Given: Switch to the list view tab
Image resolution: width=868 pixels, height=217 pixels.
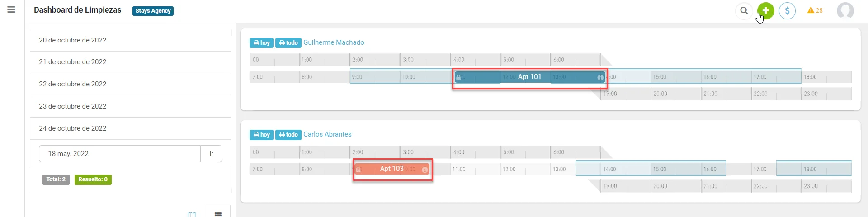Looking at the screenshot, I should 218,214.
